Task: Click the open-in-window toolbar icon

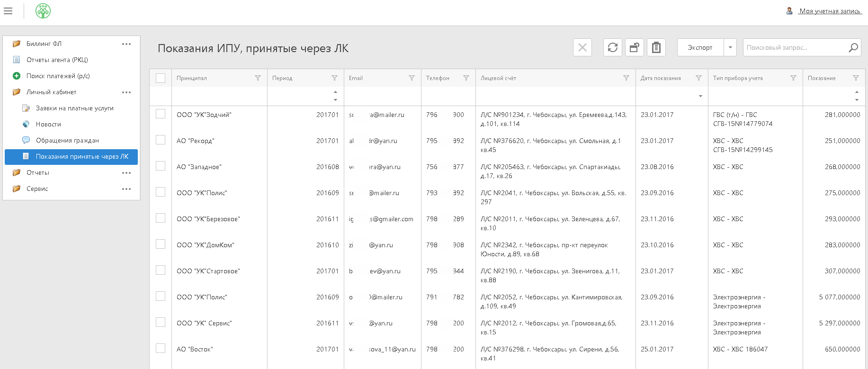Action: (x=634, y=47)
